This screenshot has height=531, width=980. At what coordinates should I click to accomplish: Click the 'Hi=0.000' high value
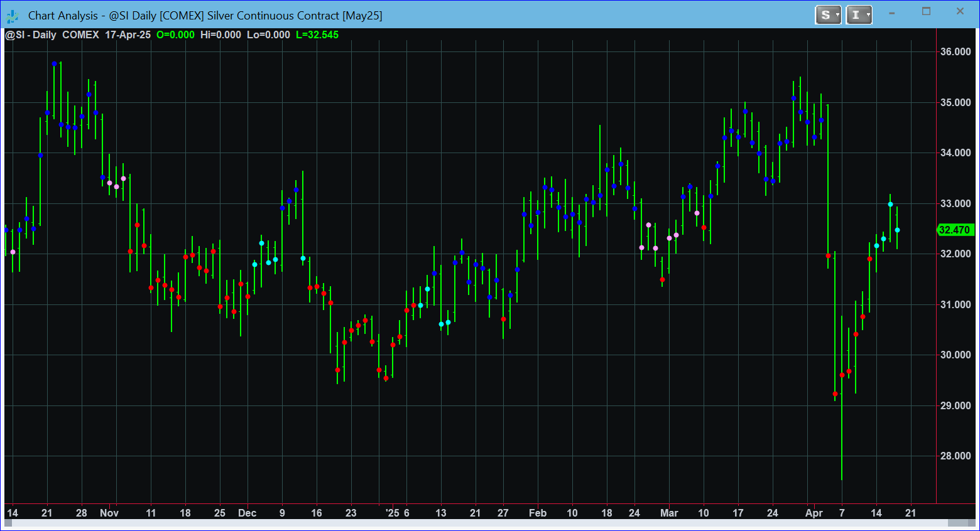point(220,35)
